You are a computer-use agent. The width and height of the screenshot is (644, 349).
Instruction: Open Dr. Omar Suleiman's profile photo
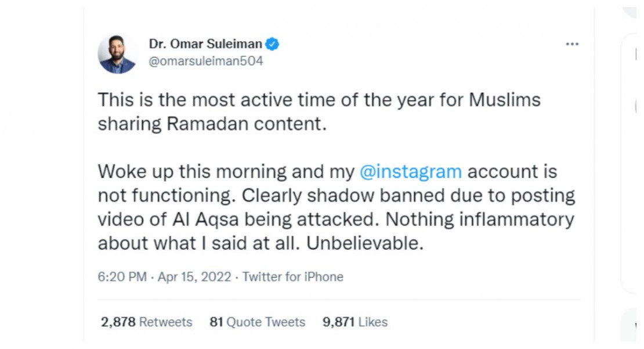117,54
